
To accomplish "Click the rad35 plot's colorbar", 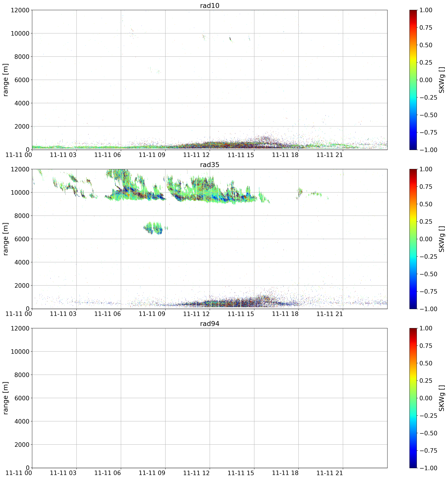I will tap(413, 239).
